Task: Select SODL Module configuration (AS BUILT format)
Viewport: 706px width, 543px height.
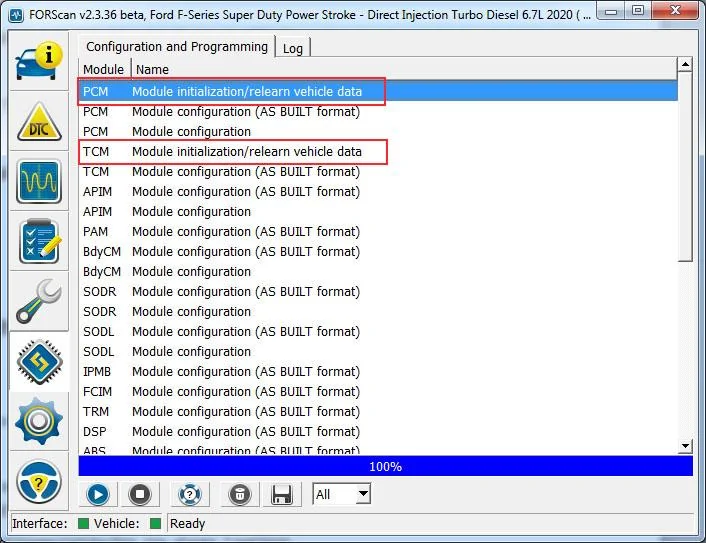Action: click(378, 332)
